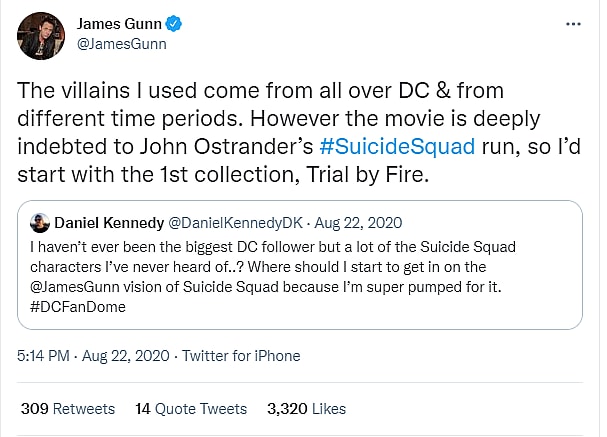Screen dimensions: 607x437
Task: Click the blue verified badge next to James Gunn
Action: [177, 23]
